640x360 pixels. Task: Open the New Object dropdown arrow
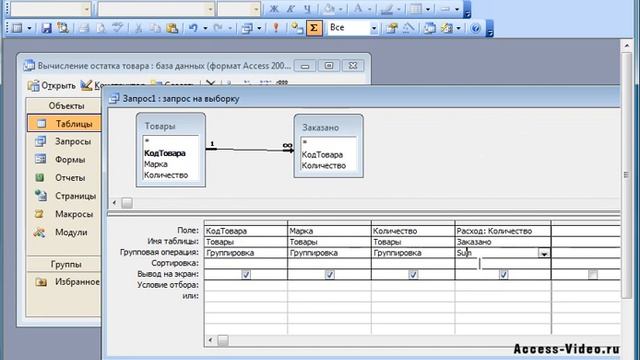[458, 28]
